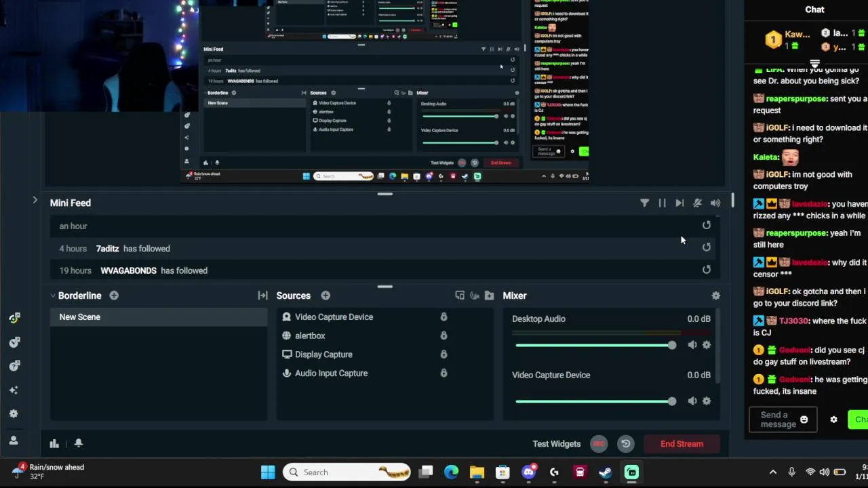The height and width of the screenshot is (488, 868).
Task: Add a source folder
Action: [489, 296]
